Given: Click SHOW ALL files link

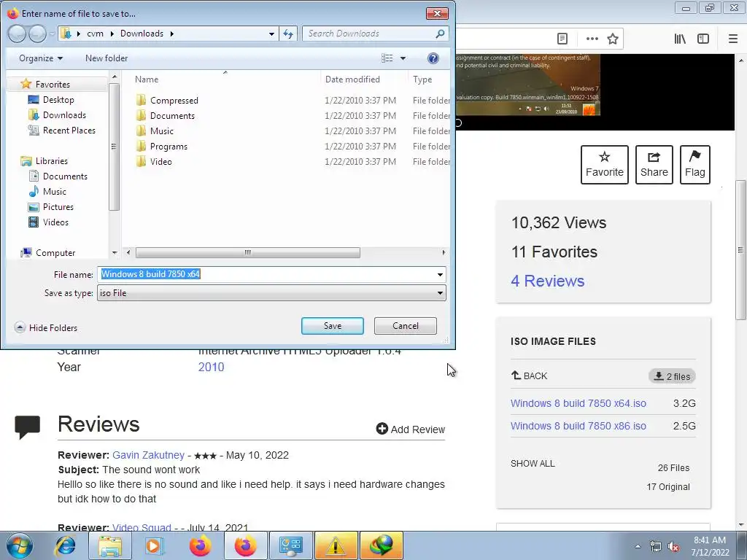Looking at the screenshot, I should tap(533, 463).
